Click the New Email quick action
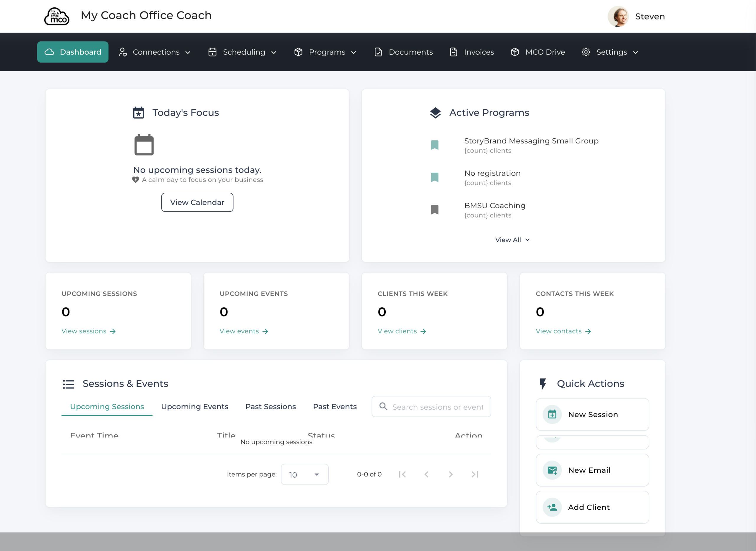This screenshot has width=756, height=551. pos(592,470)
